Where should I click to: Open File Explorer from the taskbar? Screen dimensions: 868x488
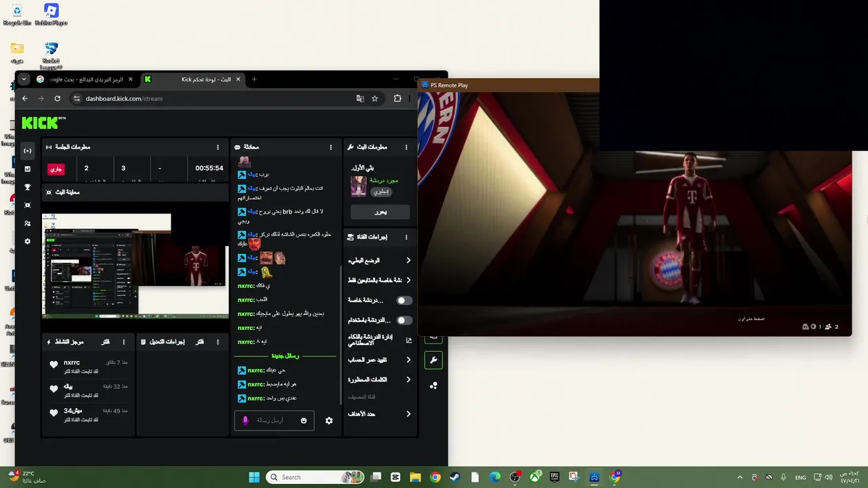[415, 477]
